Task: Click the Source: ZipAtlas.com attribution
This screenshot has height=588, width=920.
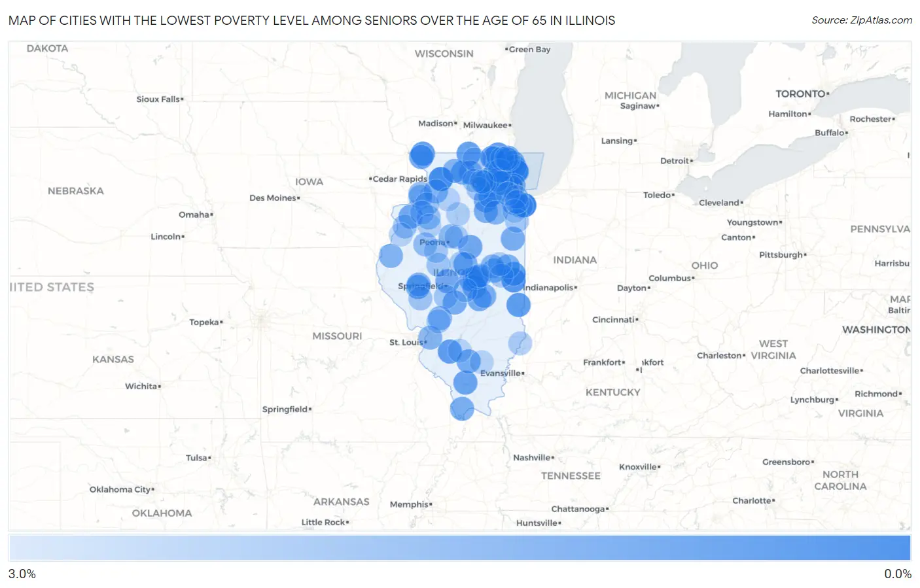Action: point(862,20)
